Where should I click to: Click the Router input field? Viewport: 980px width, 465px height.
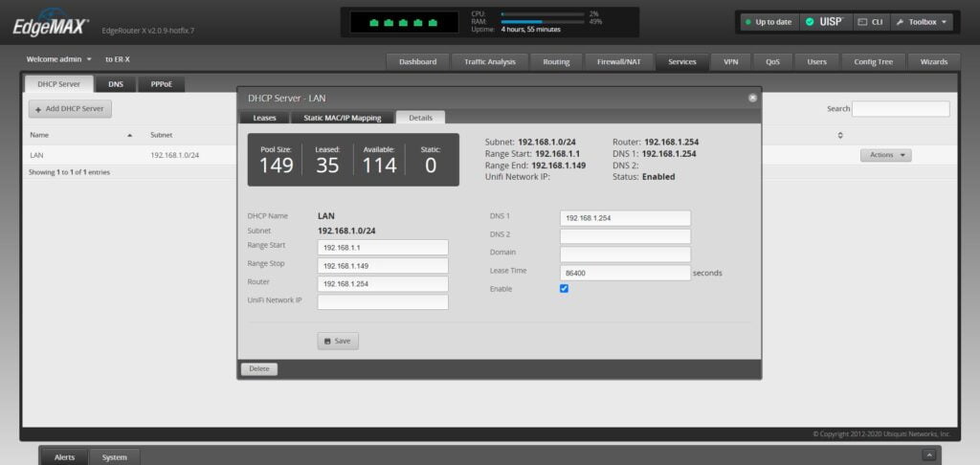pos(383,284)
